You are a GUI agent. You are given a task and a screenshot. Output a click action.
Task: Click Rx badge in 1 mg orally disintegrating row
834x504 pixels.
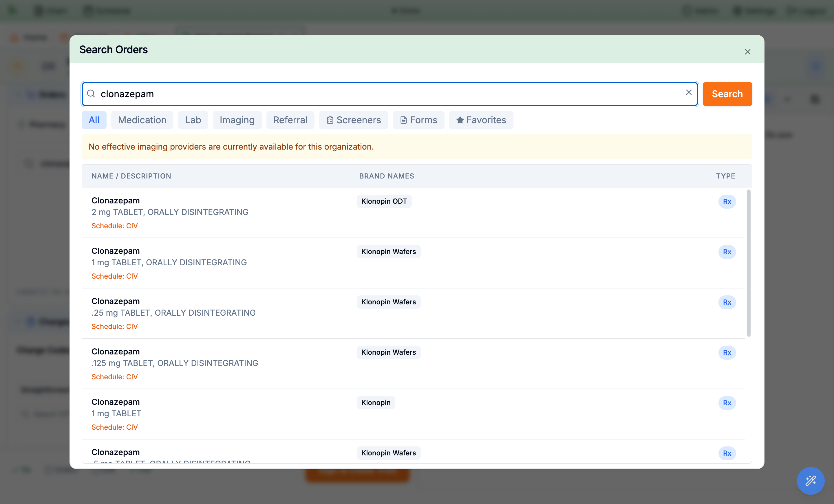coord(727,252)
